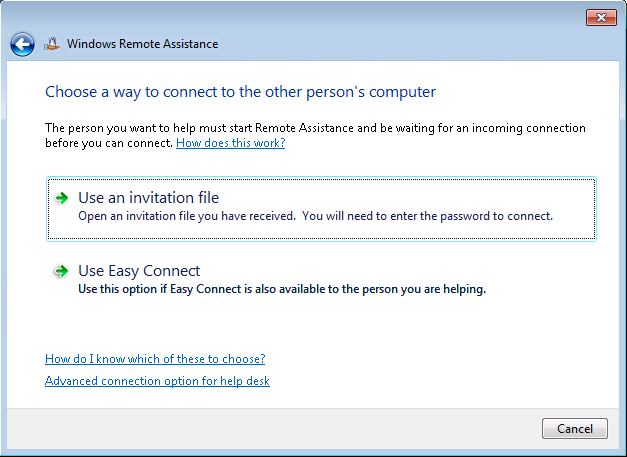
Task: Click the 'person you want to help' instruction paragraph
Action: pos(315,135)
